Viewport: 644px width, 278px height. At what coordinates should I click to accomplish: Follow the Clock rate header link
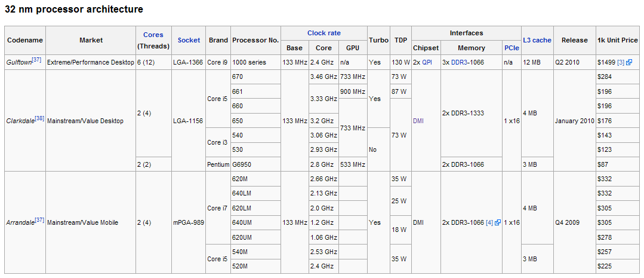tap(323, 33)
